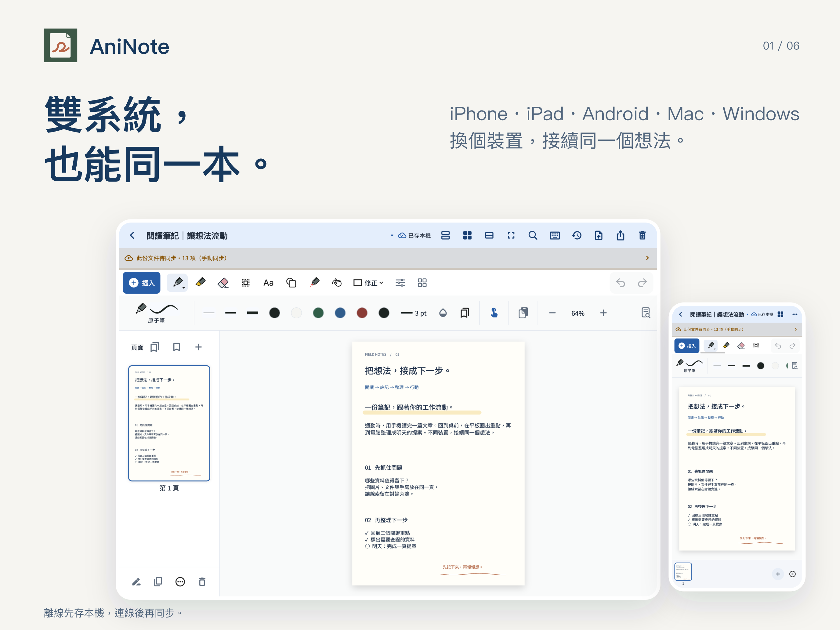Select the eraser tool in tablet toolbar
840x630 pixels.
point(223,283)
